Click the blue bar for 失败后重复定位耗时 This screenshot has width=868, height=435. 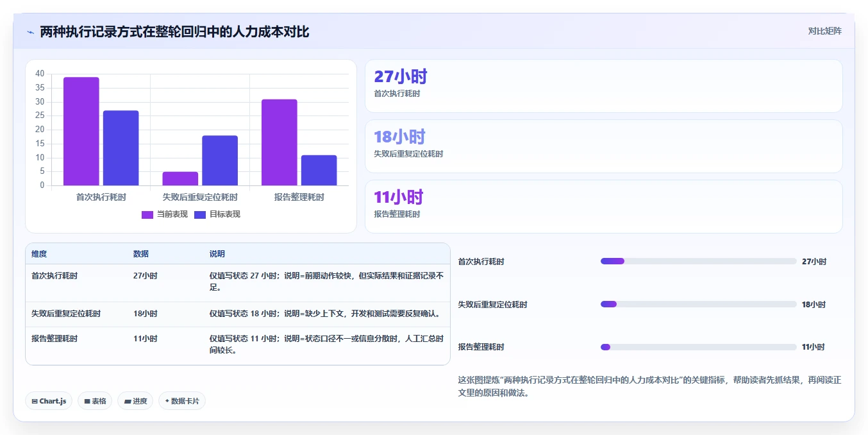(220, 160)
